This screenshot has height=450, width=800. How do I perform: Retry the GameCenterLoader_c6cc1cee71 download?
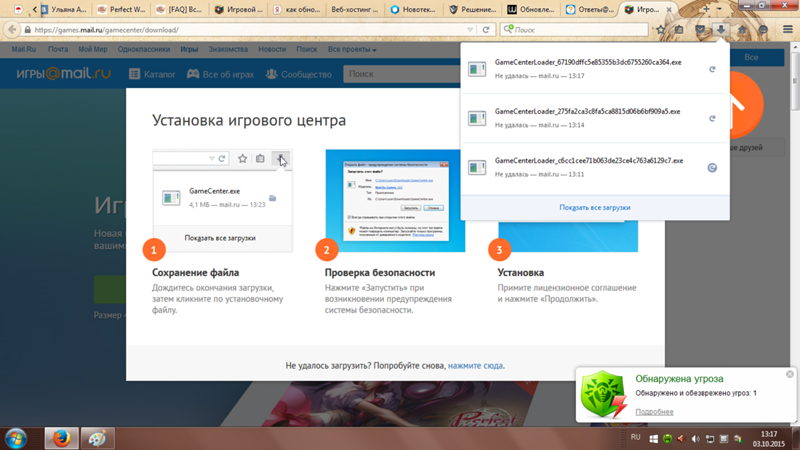tap(712, 167)
